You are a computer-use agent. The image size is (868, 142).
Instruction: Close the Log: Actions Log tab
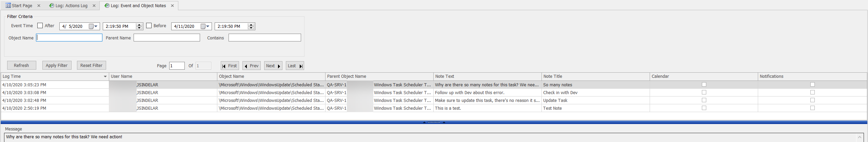(94, 6)
